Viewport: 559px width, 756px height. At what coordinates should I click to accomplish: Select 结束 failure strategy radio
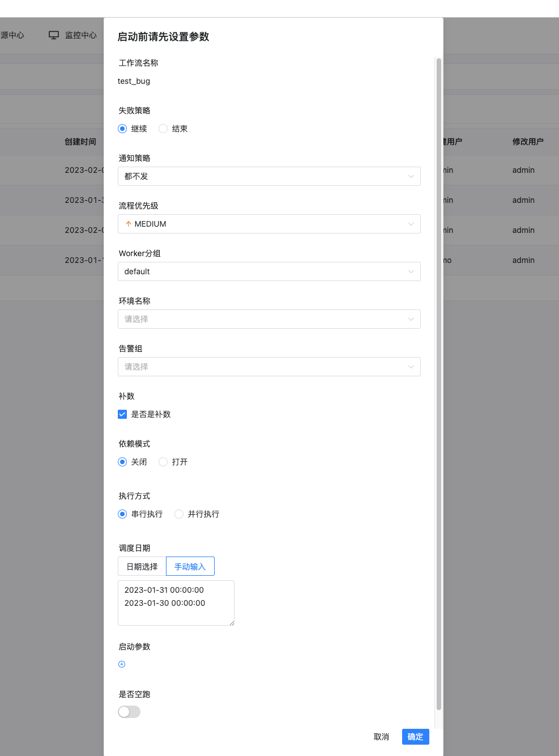[x=163, y=129]
